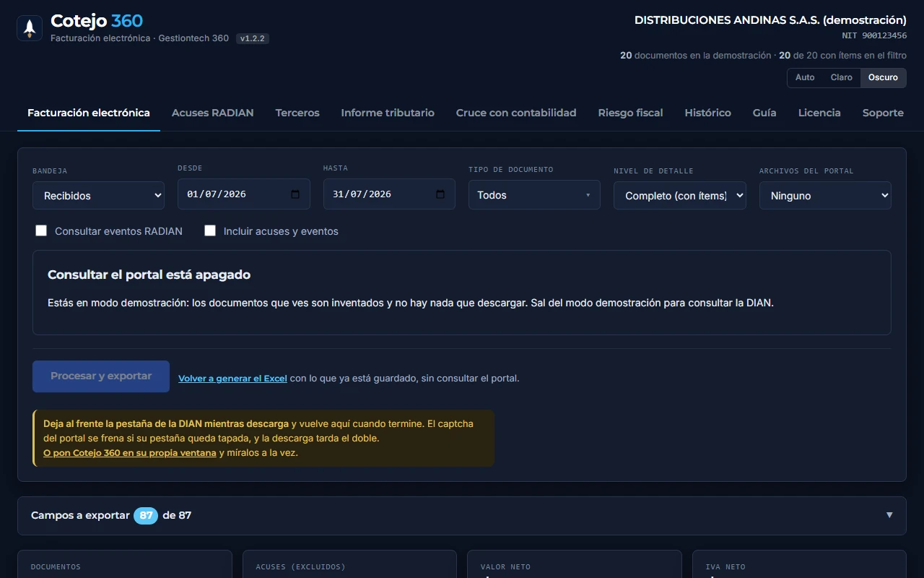Select the Cruce con contabilidad tab
924x578 pixels.
click(516, 113)
